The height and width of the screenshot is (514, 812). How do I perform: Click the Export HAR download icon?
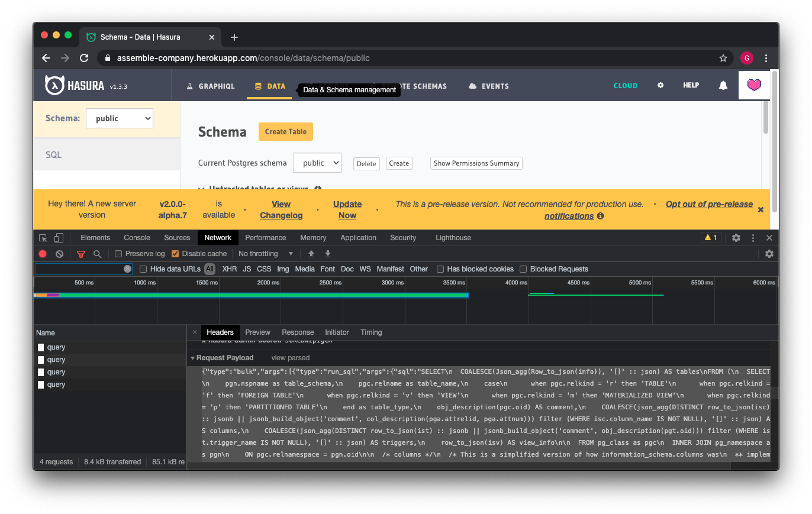click(328, 254)
